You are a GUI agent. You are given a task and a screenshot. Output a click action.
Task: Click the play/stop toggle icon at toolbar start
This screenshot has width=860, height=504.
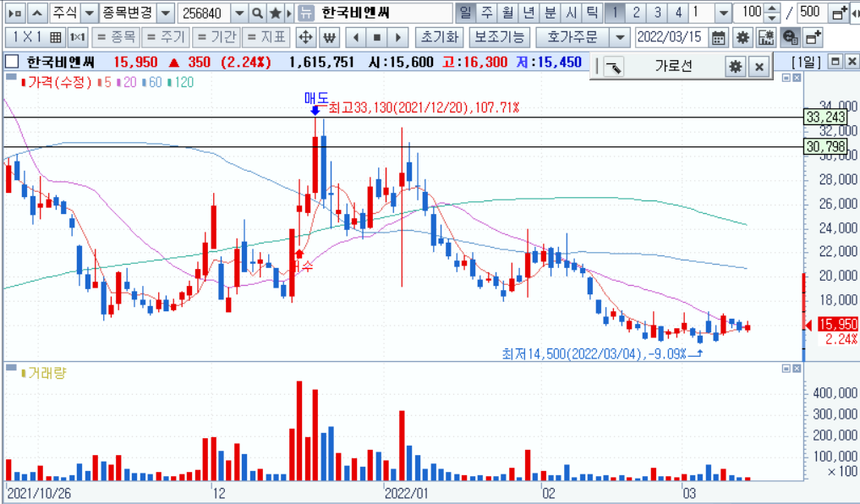click(16, 13)
